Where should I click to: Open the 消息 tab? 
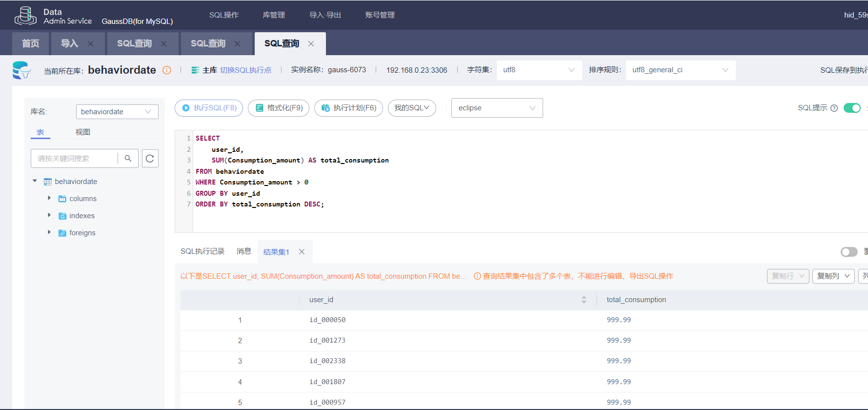click(x=244, y=251)
